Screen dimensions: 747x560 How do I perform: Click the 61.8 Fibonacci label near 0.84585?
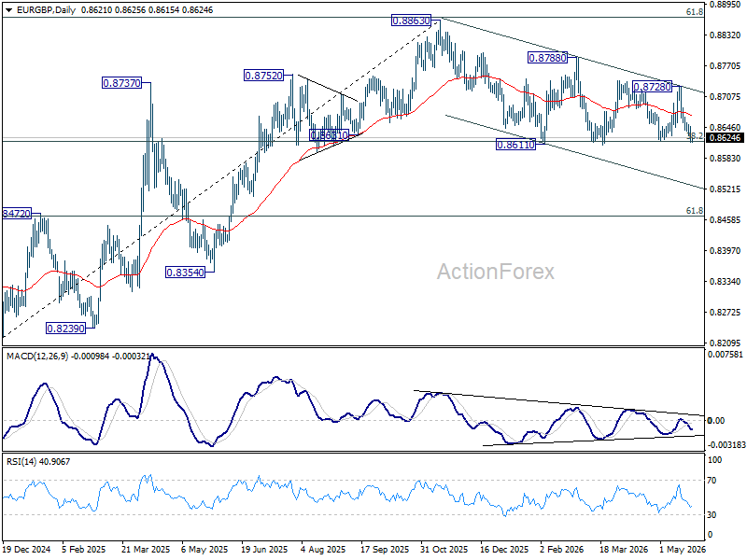coord(695,211)
